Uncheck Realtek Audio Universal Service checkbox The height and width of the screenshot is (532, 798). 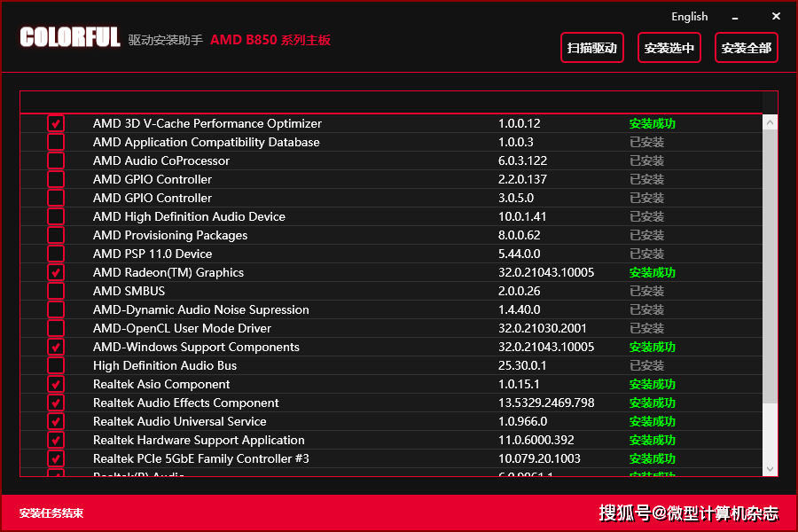56,421
